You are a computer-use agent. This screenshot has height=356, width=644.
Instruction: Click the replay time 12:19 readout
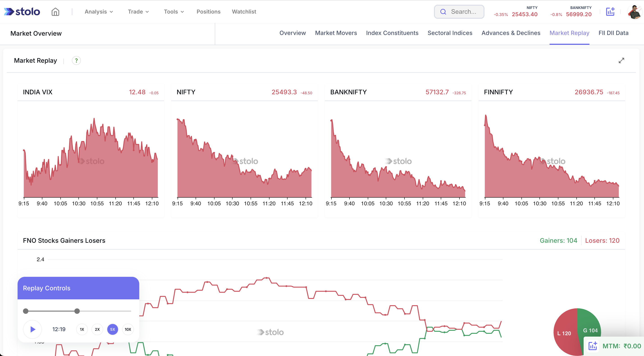click(x=59, y=329)
